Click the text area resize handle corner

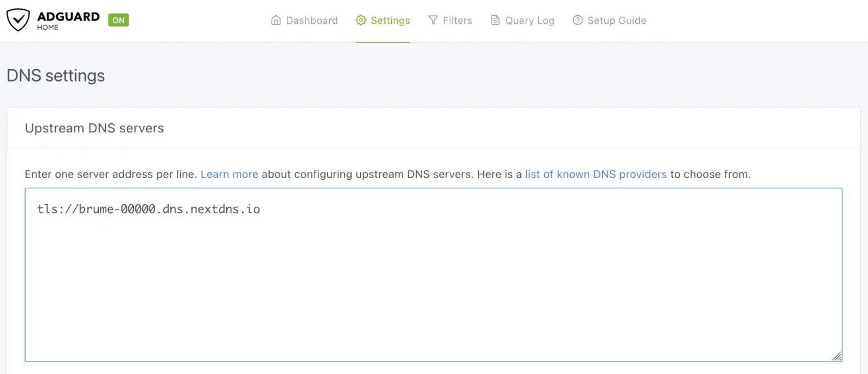(x=837, y=356)
